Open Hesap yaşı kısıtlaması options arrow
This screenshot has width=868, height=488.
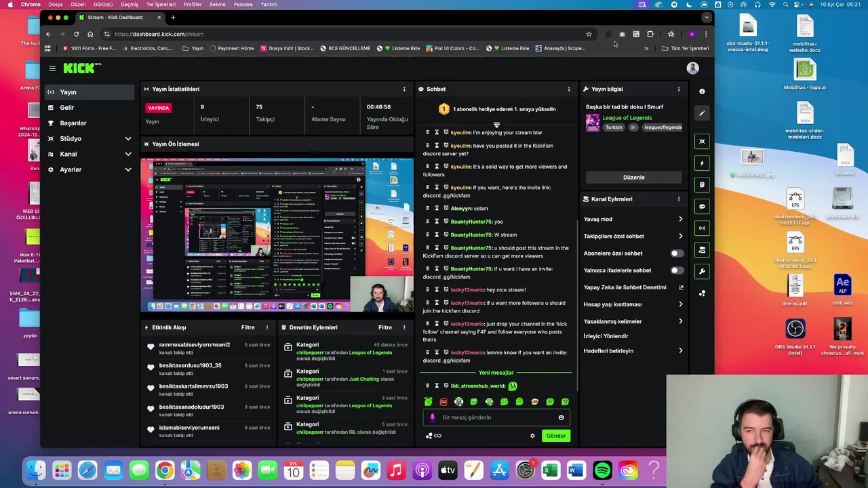tap(680, 304)
